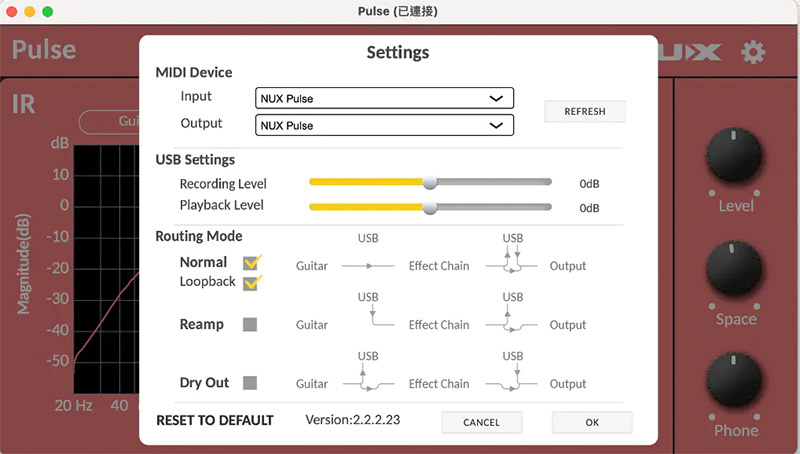Open settings via the gear icon

(x=752, y=52)
